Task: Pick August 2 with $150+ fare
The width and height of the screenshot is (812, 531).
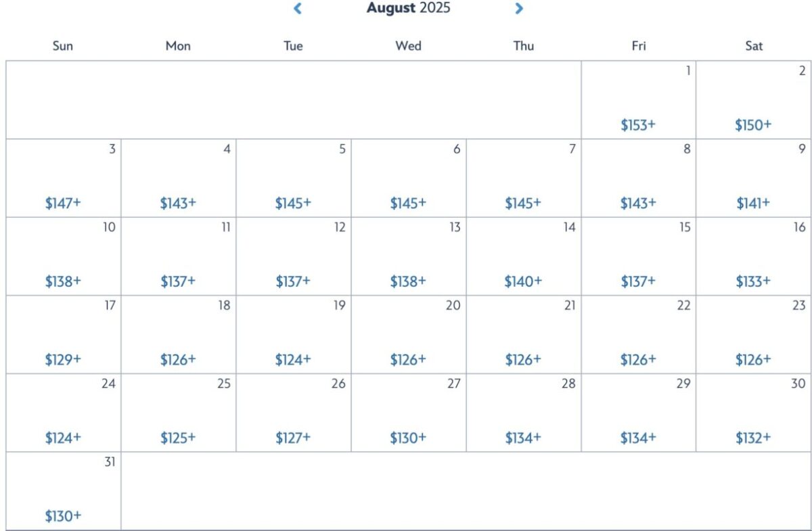Action: click(x=753, y=100)
